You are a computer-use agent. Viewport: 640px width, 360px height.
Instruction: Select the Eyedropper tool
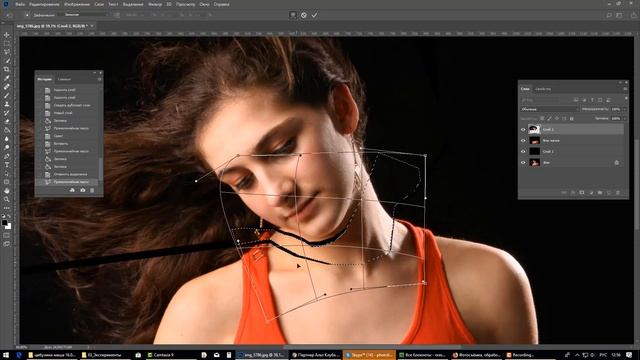pos(7,78)
